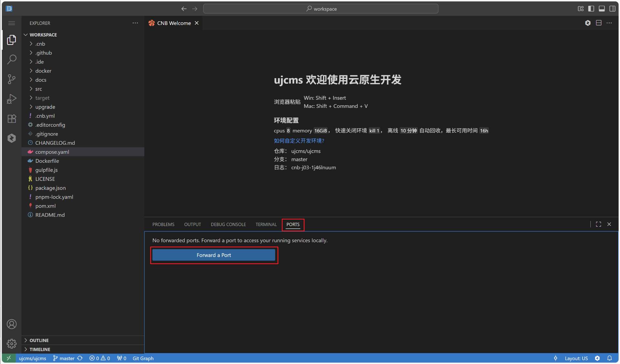Viewport: 620px width, 364px height.
Task: Synchronize changes icon in status bar
Action: [80, 358]
